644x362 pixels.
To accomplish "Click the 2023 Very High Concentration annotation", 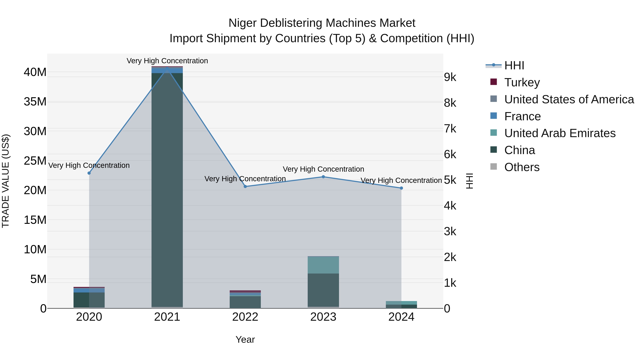I will pyautogui.click(x=323, y=169).
